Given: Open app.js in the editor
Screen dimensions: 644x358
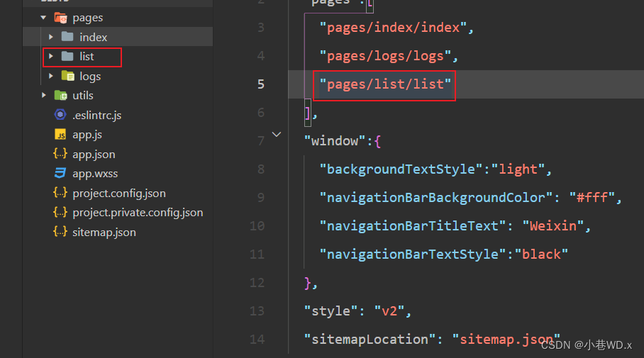Looking at the screenshot, I should point(87,135).
